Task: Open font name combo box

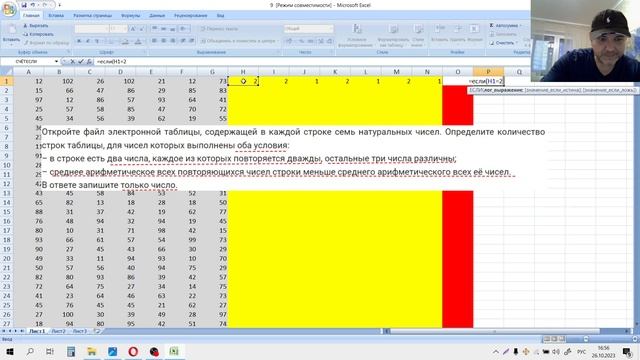Action: pos(91,29)
